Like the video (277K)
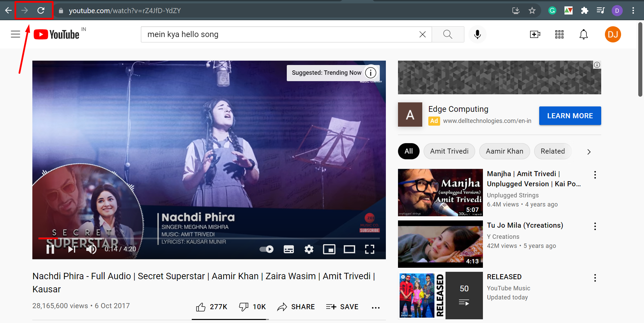Image resolution: width=644 pixels, height=323 pixels. 212,307
